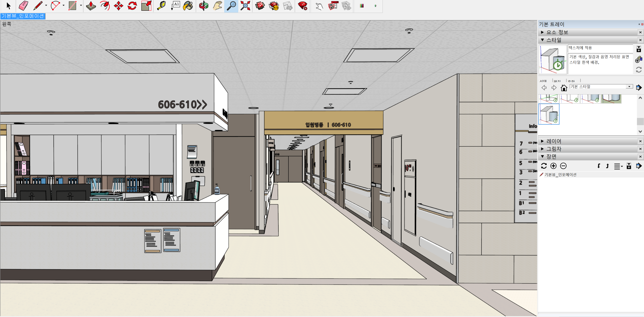
Task: Choose the Paint Bucket tool
Action: pos(188,6)
